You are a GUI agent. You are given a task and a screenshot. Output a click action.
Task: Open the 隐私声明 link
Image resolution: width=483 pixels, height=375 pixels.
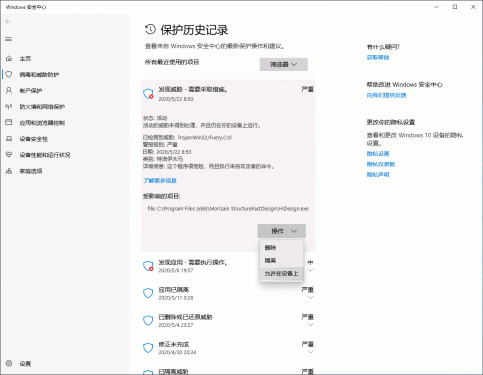[378, 174]
